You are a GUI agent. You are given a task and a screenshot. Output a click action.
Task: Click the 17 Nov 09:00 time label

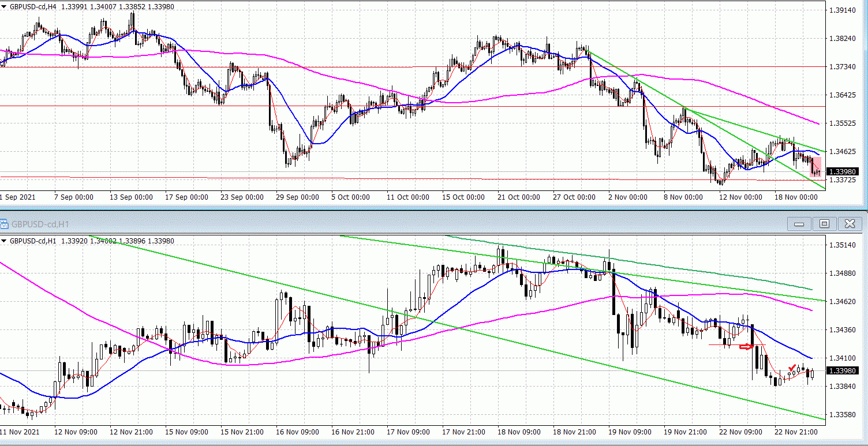[408, 432]
